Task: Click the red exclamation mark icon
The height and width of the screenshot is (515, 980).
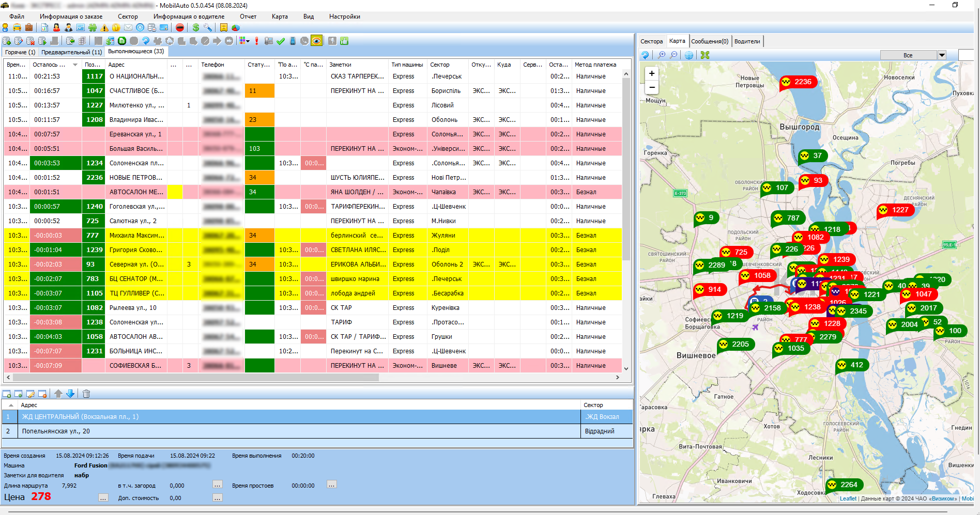Action: (x=257, y=41)
